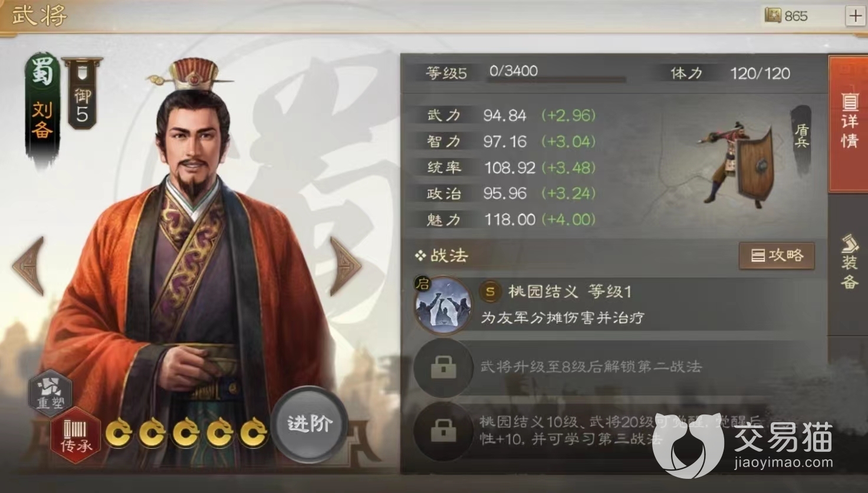868x493 pixels.
Task: Add currency with the plus icon
Action: pos(855,16)
